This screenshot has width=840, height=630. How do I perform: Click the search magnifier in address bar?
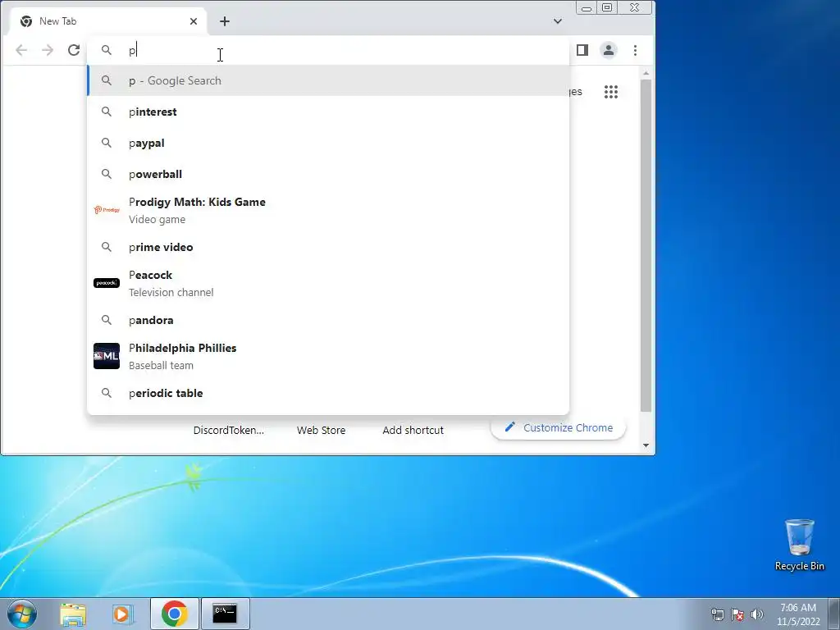click(x=107, y=50)
